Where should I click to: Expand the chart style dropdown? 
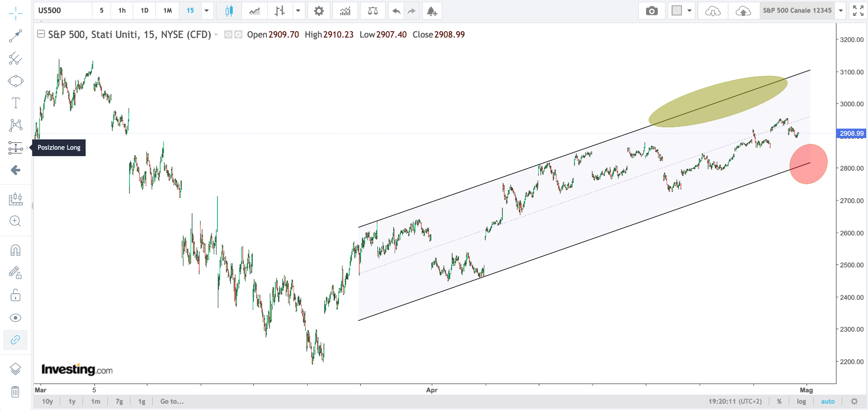(x=298, y=10)
